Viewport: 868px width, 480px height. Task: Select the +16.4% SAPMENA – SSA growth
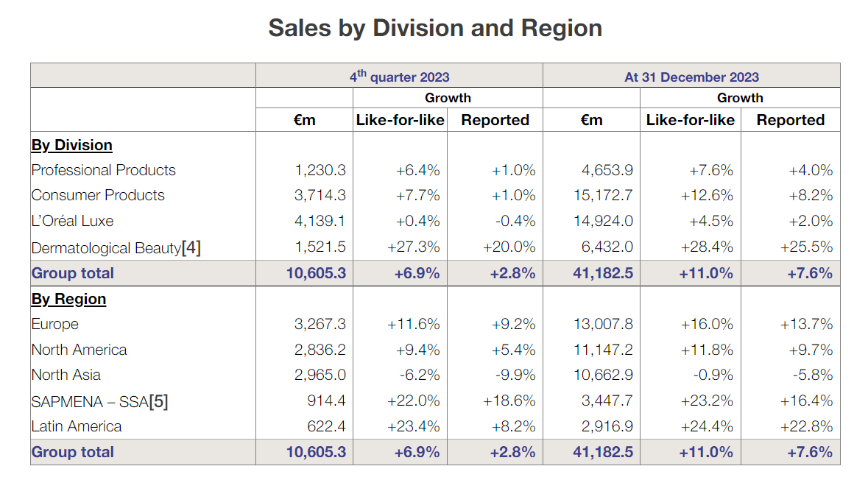pyautogui.click(x=807, y=400)
